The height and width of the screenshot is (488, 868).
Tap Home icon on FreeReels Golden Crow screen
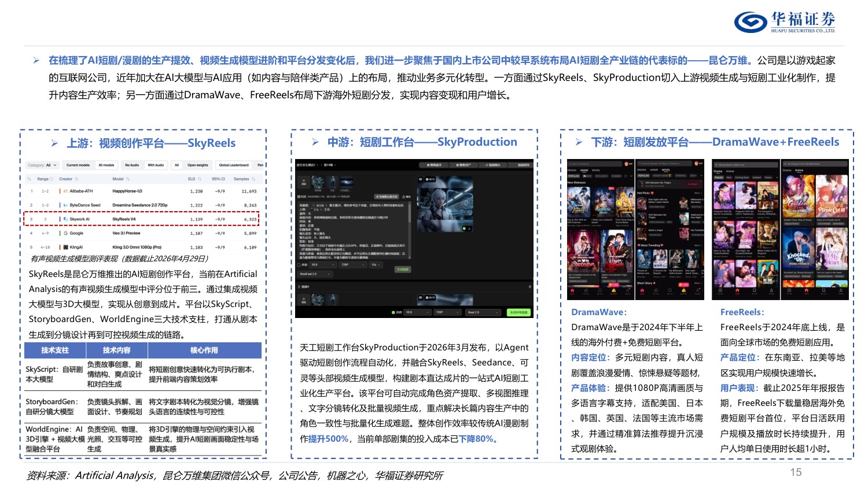coord(807,292)
